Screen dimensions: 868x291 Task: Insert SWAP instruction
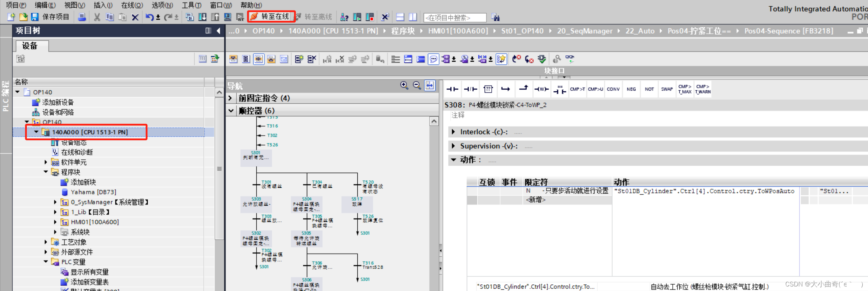coord(667,89)
